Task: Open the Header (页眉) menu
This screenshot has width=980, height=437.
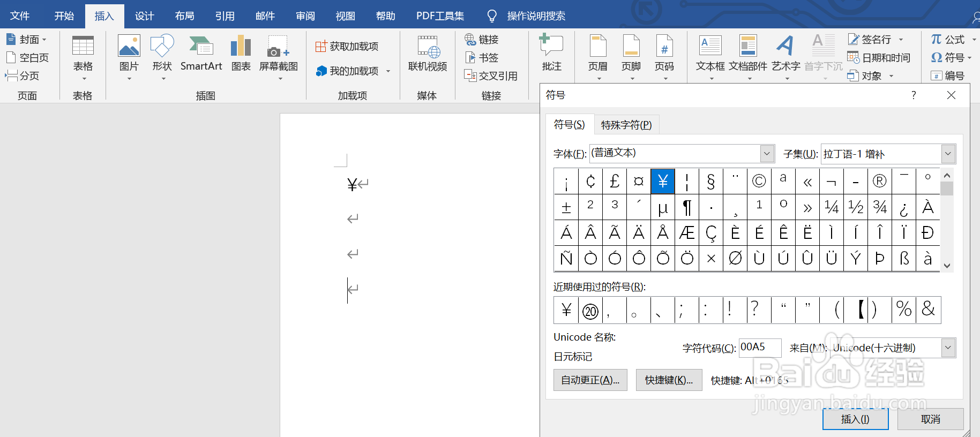Action: click(597, 58)
